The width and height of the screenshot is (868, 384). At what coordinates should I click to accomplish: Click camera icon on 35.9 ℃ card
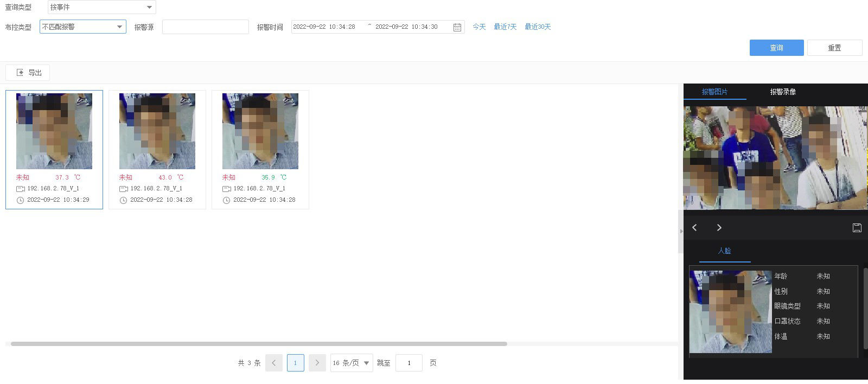tap(227, 189)
